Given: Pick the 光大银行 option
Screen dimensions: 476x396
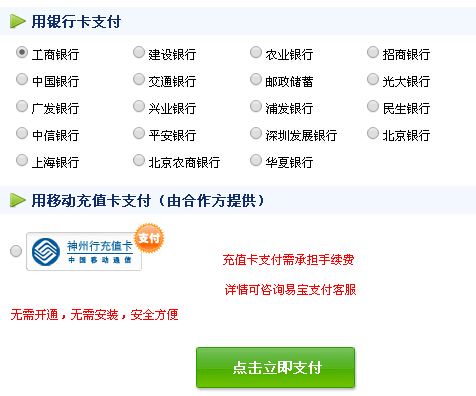Looking at the screenshot, I should [373, 80].
